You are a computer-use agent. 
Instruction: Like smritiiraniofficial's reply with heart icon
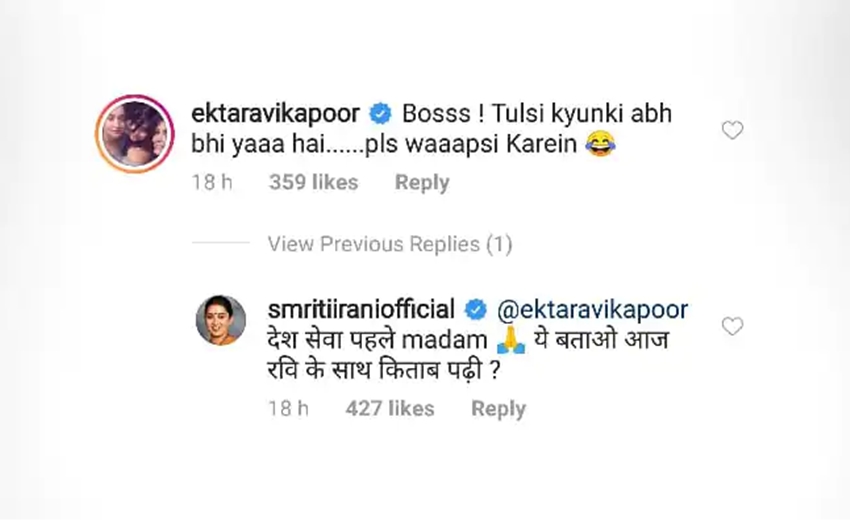(732, 326)
